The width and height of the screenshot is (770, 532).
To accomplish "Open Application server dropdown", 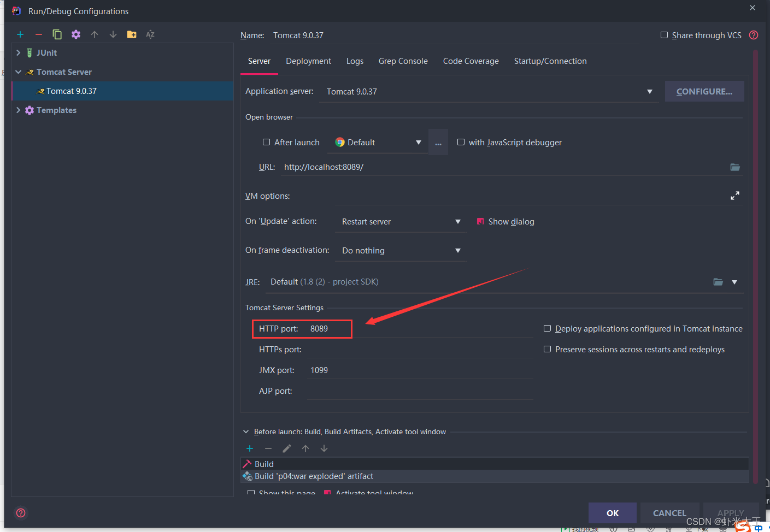I will pos(650,91).
